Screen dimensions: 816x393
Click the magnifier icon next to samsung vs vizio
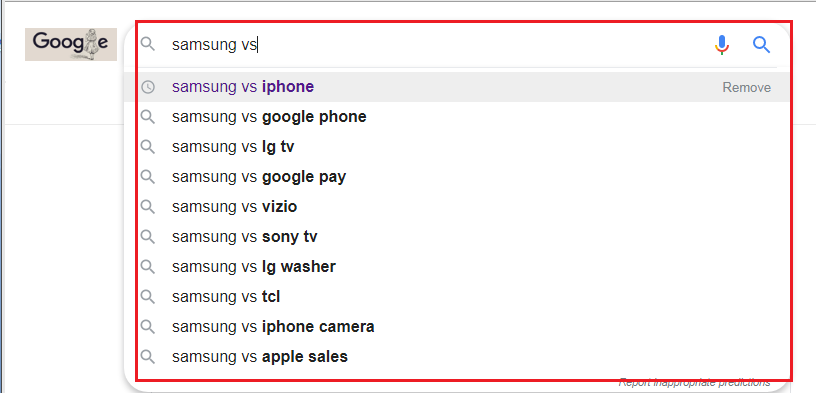click(x=148, y=207)
